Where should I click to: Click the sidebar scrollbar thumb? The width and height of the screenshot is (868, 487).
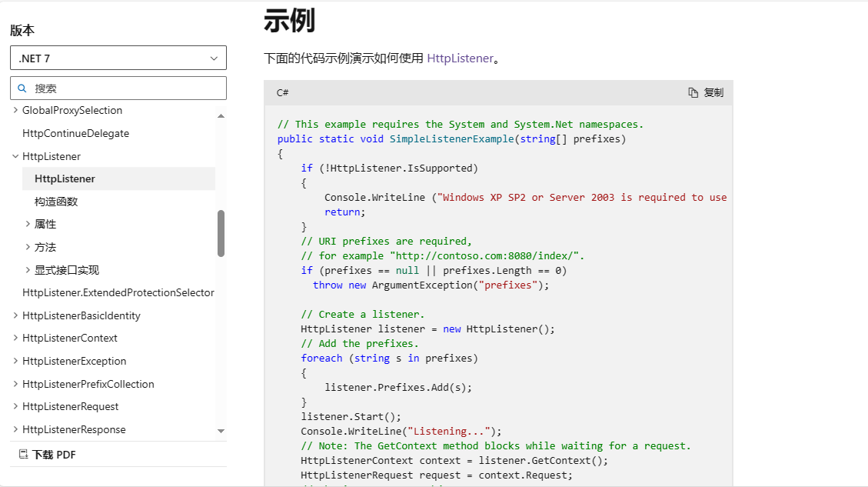click(221, 233)
